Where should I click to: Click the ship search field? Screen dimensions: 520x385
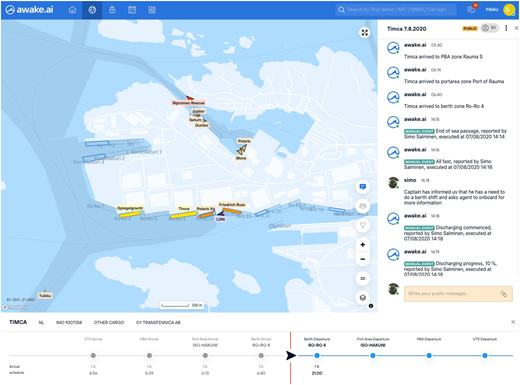click(x=396, y=10)
